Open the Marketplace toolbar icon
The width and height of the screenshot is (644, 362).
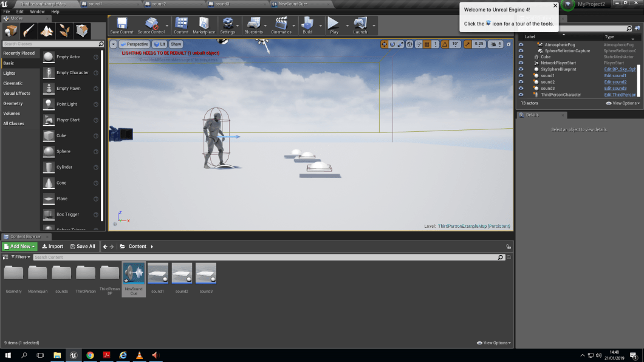[x=204, y=26]
